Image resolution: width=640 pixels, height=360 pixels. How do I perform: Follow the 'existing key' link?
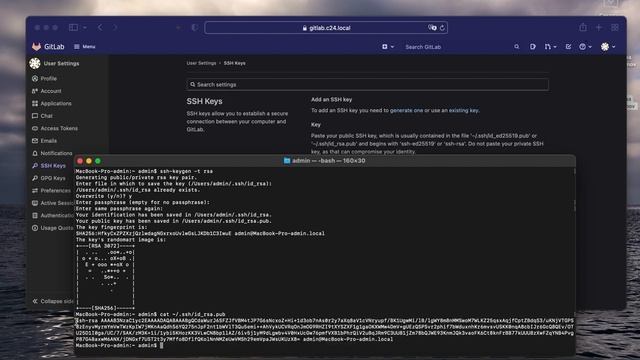(463, 110)
